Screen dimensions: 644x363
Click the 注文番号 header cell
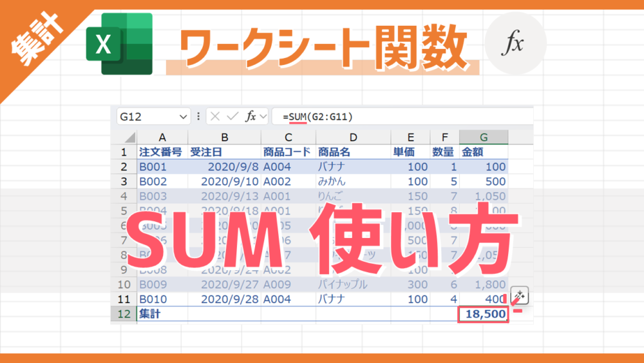point(162,152)
